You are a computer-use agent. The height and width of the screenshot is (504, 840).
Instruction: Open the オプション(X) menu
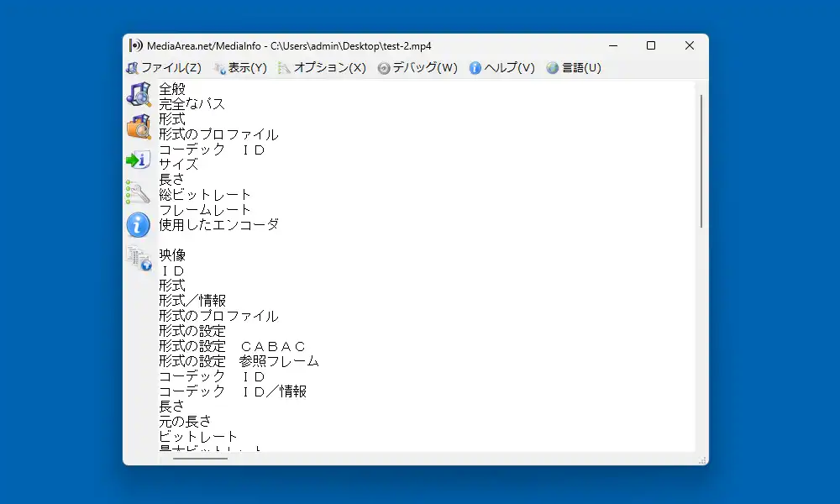pyautogui.click(x=322, y=67)
